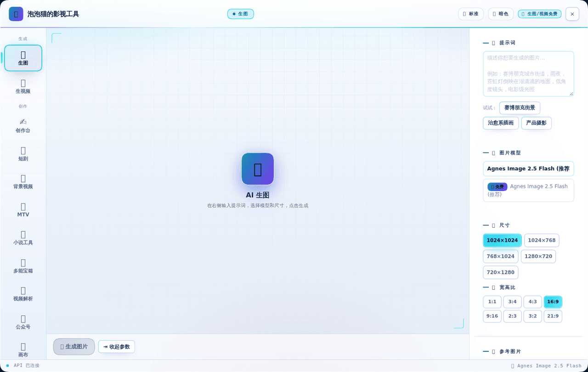Set size to 1280×720
Image resolution: width=588 pixels, height=372 pixels.
(538, 256)
